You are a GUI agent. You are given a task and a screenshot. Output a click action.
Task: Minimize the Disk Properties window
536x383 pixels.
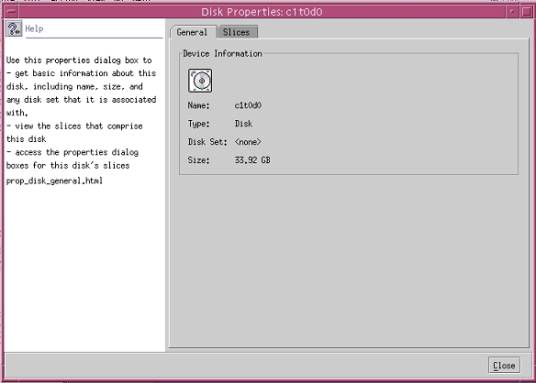pyautogui.click(x=513, y=12)
